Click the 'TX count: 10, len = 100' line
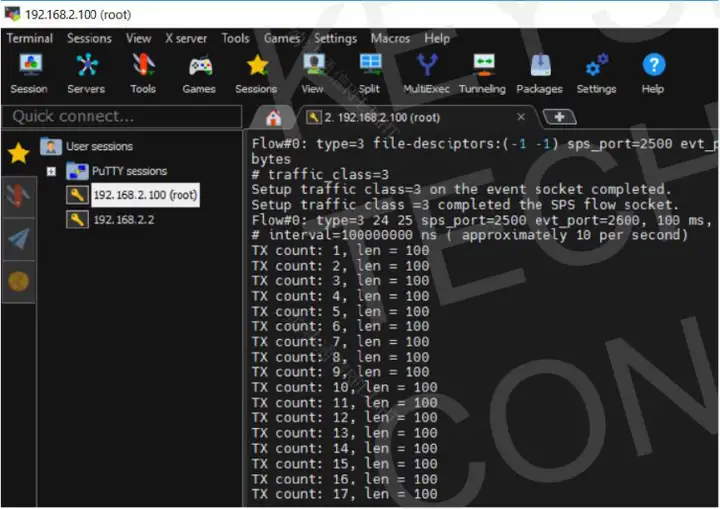Screen dimensions: 720x509 (344, 387)
